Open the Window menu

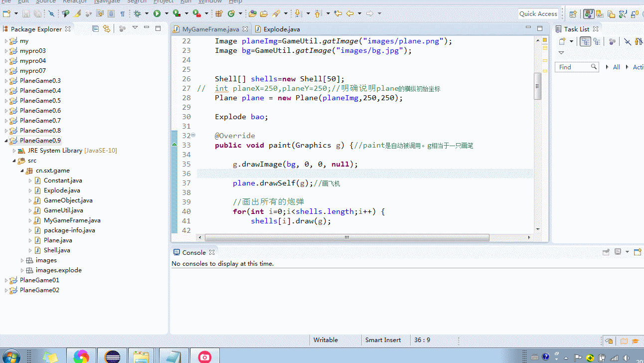[x=210, y=2]
